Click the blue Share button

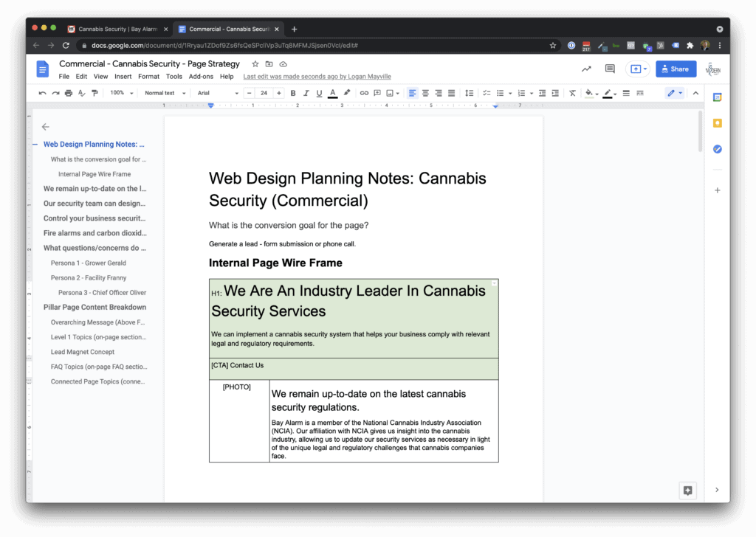pyautogui.click(x=676, y=68)
